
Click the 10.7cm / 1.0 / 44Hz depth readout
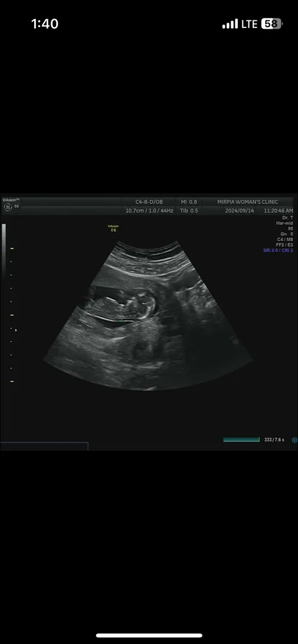click(x=149, y=210)
